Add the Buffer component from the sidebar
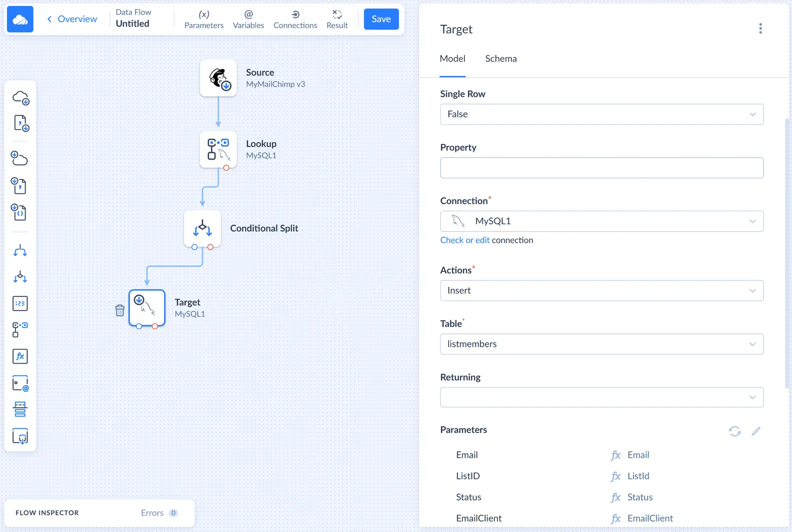The image size is (792, 532). (20, 409)
